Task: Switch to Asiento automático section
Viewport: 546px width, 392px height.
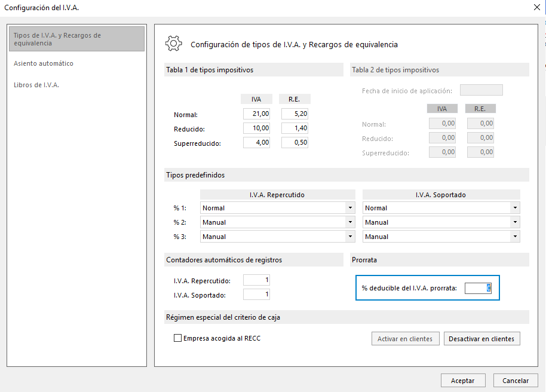Action: tap(44, 63)
